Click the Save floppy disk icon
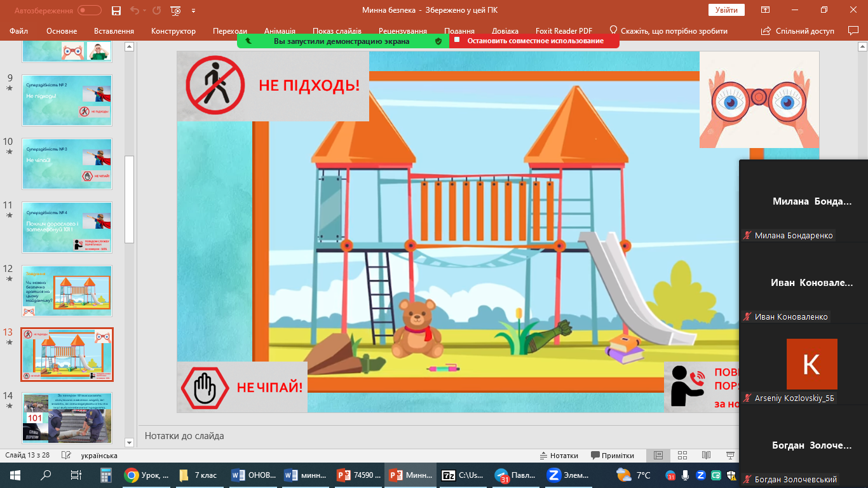 [x=116, y=10]
